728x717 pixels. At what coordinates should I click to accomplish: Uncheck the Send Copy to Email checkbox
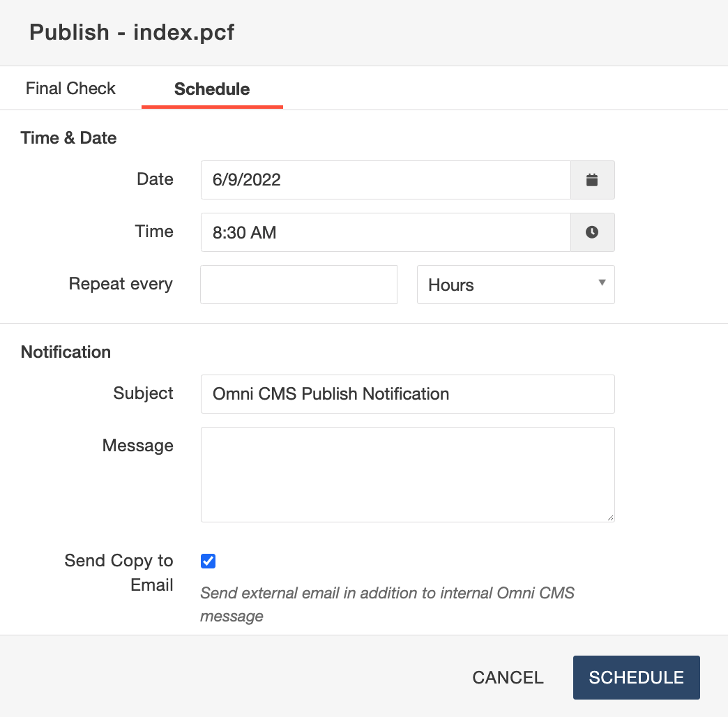tap(208, 561)
